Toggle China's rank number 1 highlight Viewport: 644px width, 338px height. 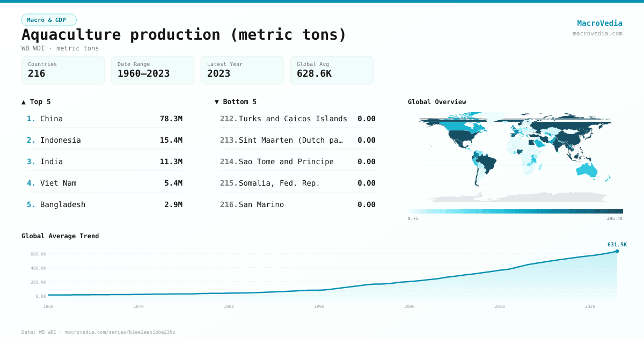coord(31,119)
